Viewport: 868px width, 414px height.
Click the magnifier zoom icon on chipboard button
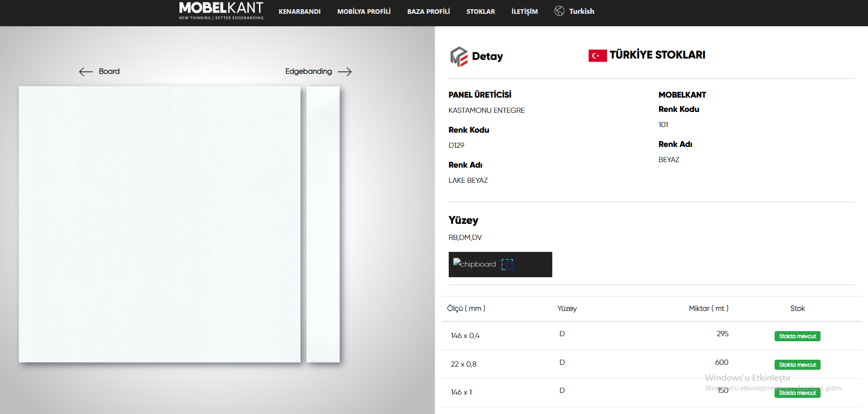coord(508,265)
